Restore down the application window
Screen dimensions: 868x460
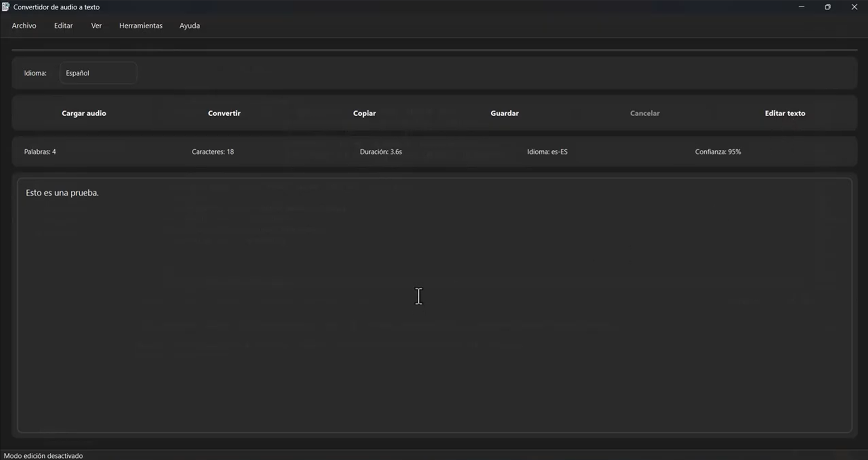pos(828,7)
